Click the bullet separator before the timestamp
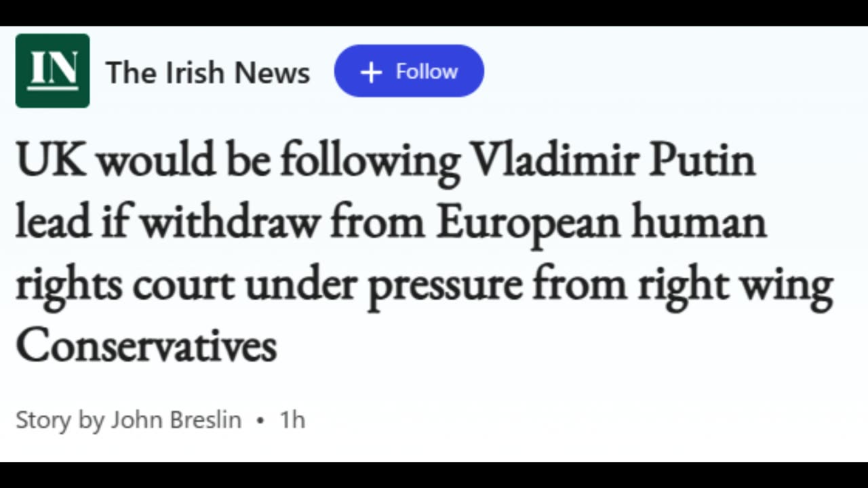The width and height of the screenshot is (868, 488). [x=260, y=421]
